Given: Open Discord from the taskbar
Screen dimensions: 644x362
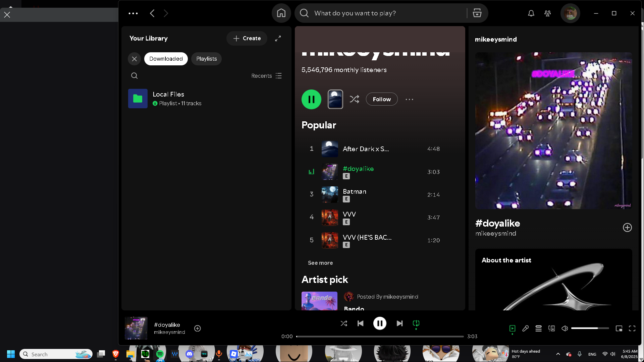Looking at the screenshot, I should click(x=190, y=354).
